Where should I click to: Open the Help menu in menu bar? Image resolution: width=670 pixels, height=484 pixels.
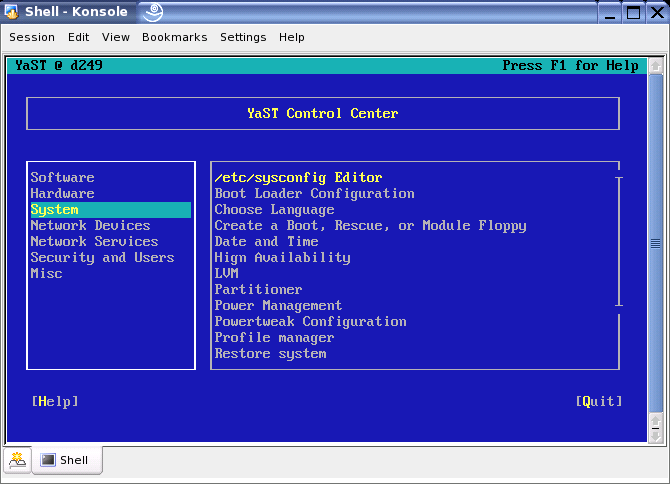[292, 37]
